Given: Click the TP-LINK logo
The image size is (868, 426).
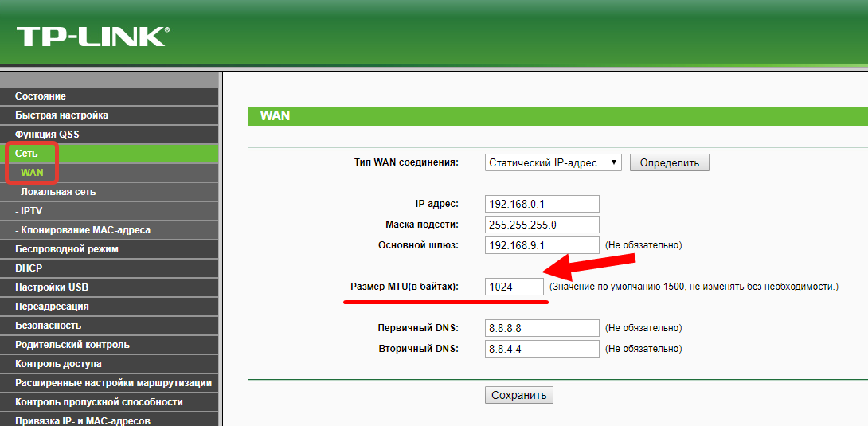Looking at the screenshot, I should tap(92, 36).
